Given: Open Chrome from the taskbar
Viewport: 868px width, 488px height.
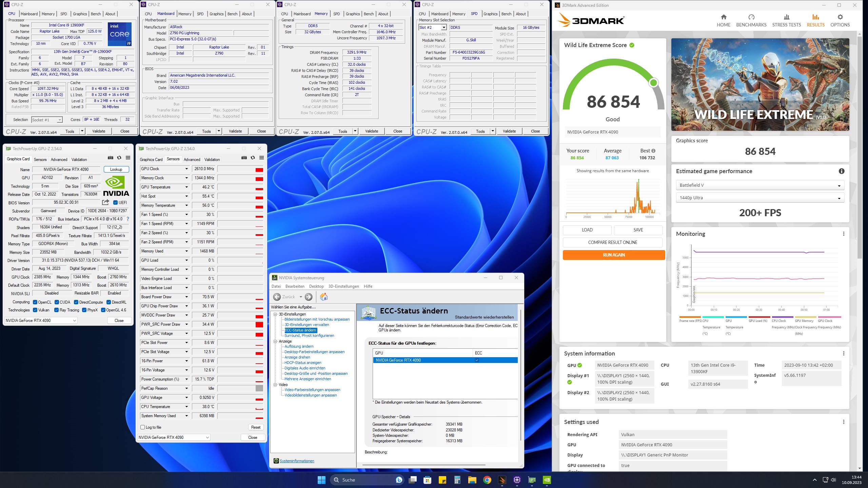Looking at the screenshot, I should point(487,480).
